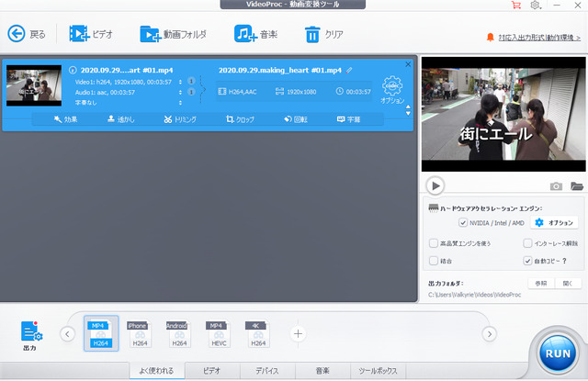The image size is (588, 381).
Task: Browse output folder with 参照
Action: 541,283
